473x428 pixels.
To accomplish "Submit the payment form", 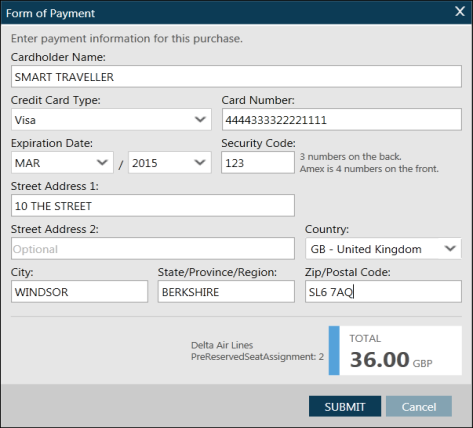I will pos(345,406).
